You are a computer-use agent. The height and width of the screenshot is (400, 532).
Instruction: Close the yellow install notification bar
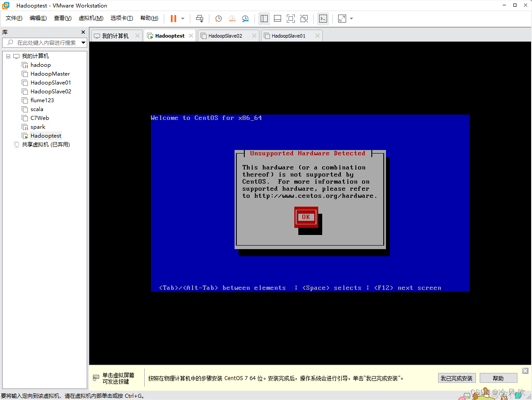[525, 371]
